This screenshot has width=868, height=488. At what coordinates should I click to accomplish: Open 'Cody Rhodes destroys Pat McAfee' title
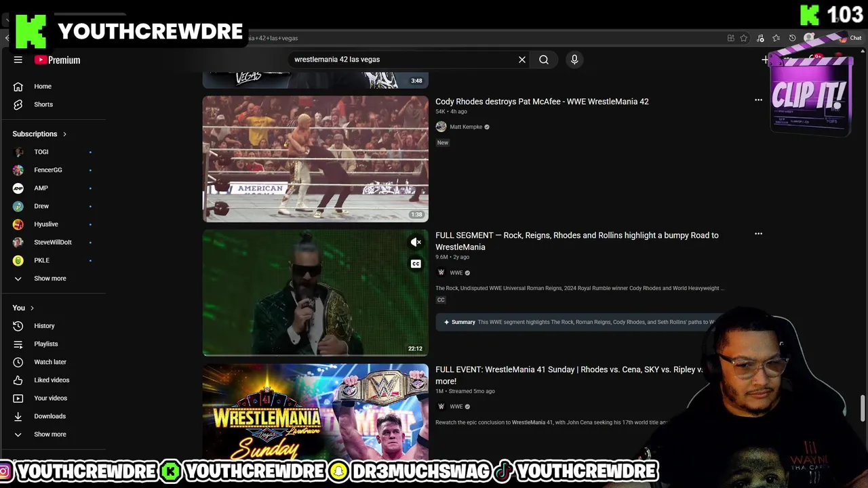pyautogui.click(x=542, y=102)
